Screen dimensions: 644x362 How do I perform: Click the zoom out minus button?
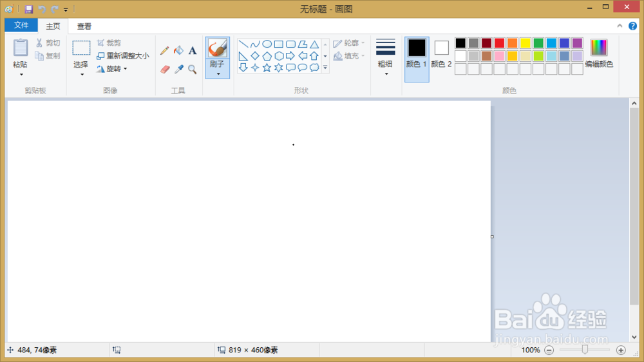(549, 350)
